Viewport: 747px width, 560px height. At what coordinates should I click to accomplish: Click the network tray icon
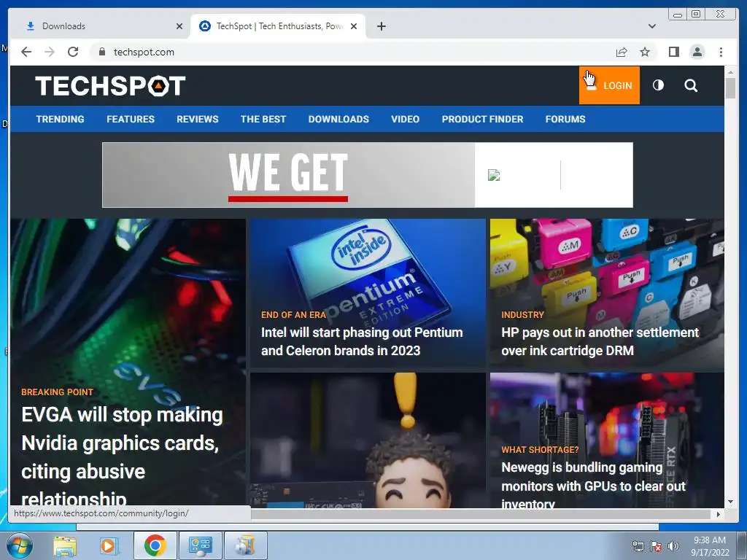(x=638, y=546)
